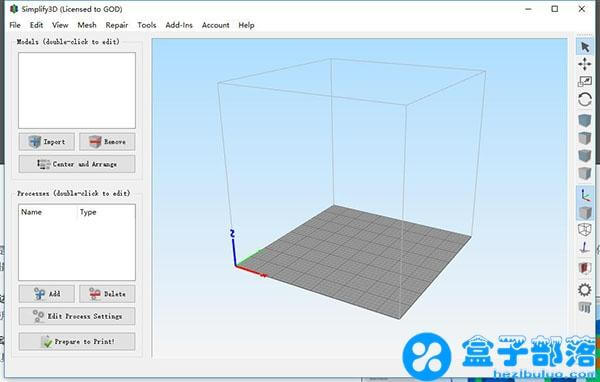The height and width of the screenshot is (382, 600).
Task: Click the Import model button
Action: [x=47, y=142]
